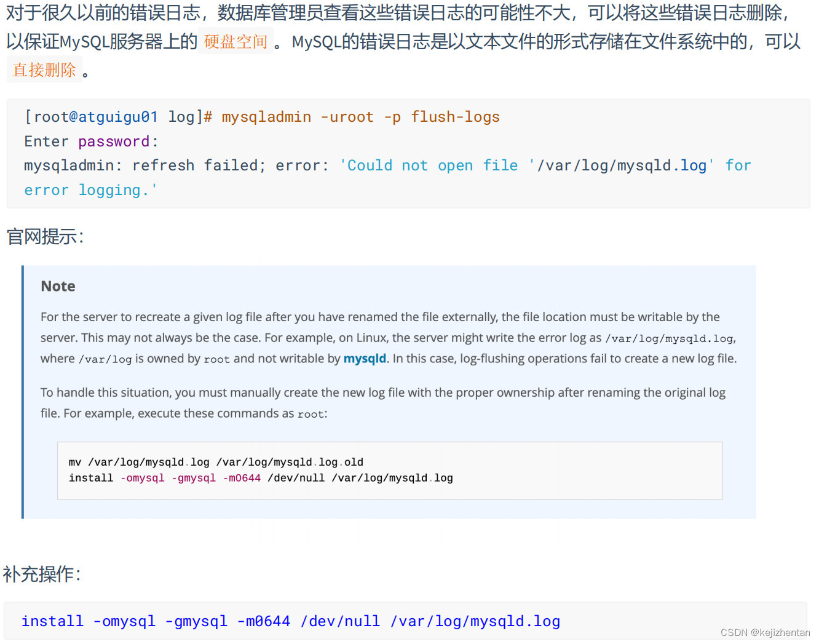Click the mysqladmin -uroot -p flush-logs command
Screen dimensions: 819x644
click(x=360, y=117)
